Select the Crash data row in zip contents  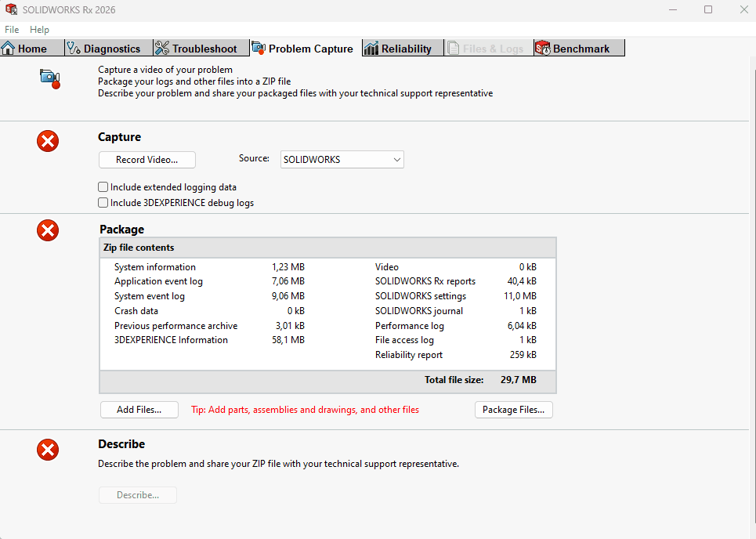click(x=136, y=311)
